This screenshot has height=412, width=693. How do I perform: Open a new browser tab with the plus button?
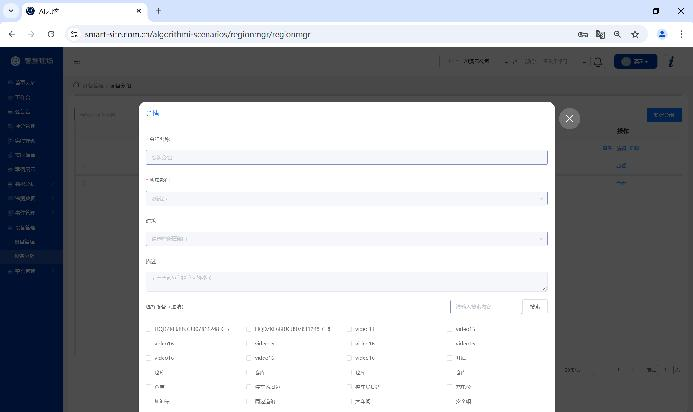(158, 11)
